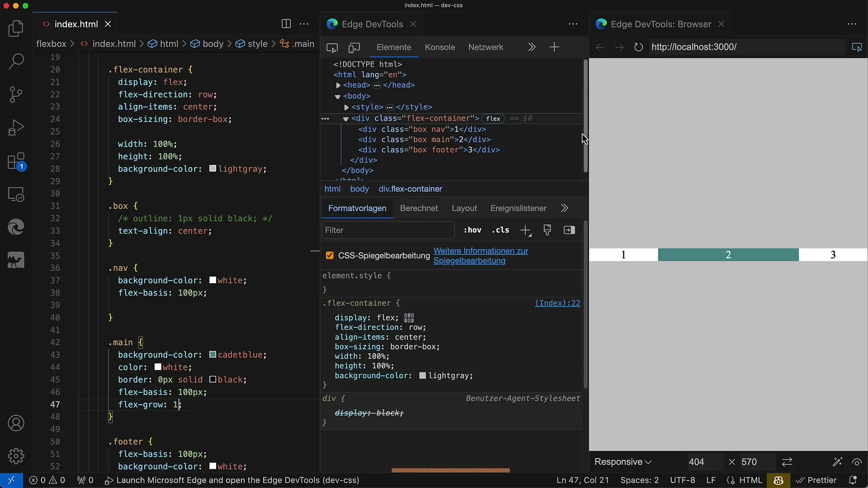868x488 pixels.
Task: Toggle .cls element classes panel
Action: [500, 230]
